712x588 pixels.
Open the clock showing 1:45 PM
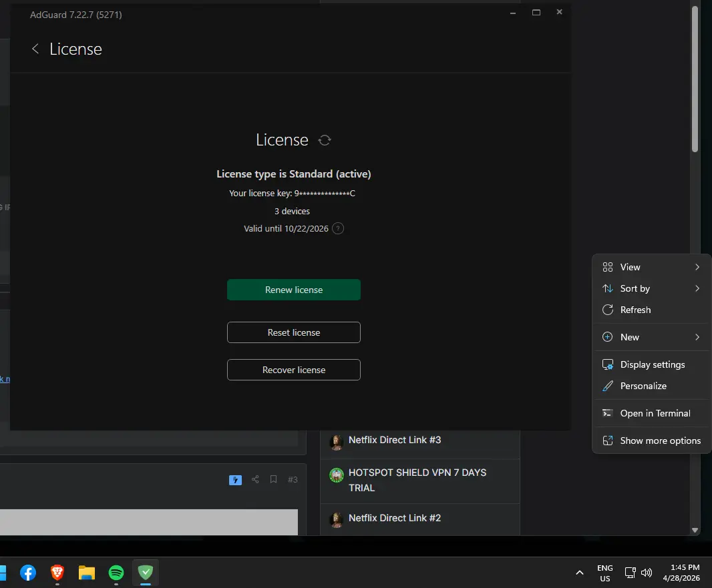point(681,573)
